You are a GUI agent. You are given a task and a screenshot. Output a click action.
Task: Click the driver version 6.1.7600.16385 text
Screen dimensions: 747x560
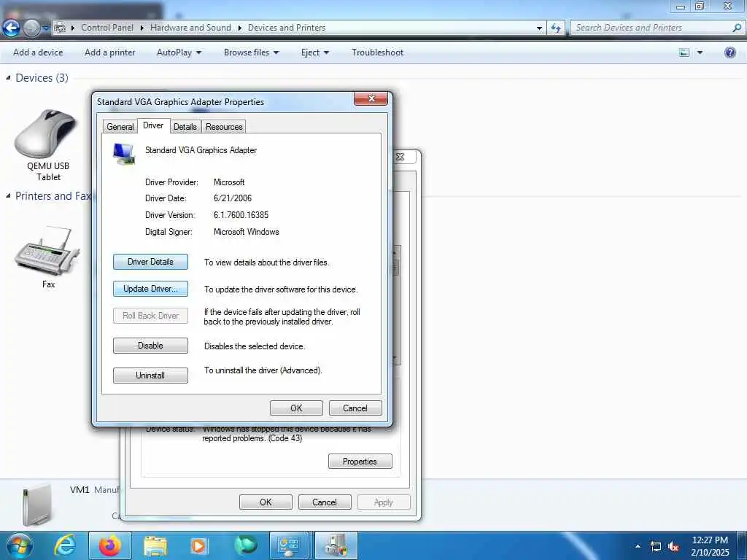pyautogui.click(x=241, y=215)
